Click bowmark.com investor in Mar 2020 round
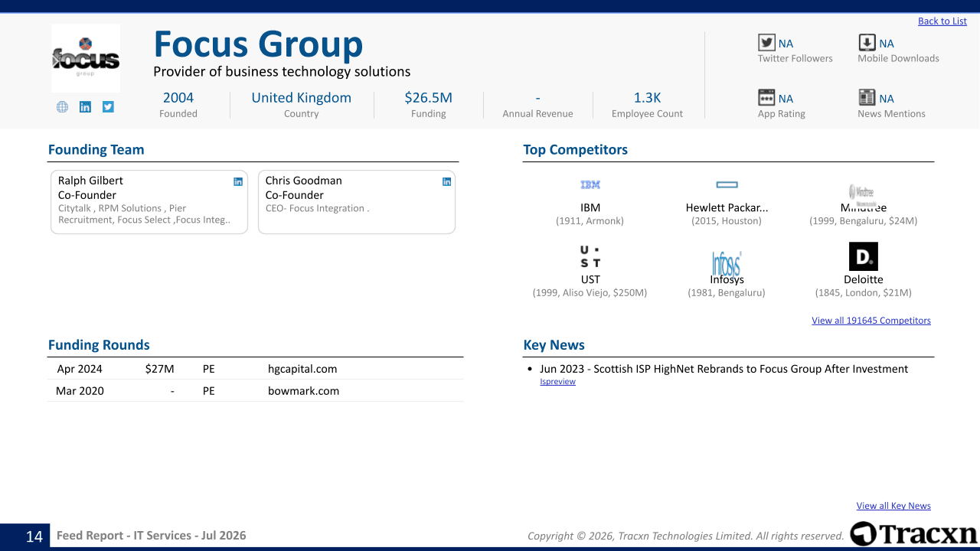 point(303,391)
